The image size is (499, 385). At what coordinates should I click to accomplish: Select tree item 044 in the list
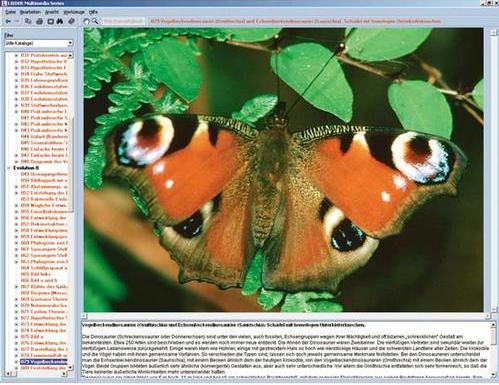pyautogui.click(x=44, y=137)
